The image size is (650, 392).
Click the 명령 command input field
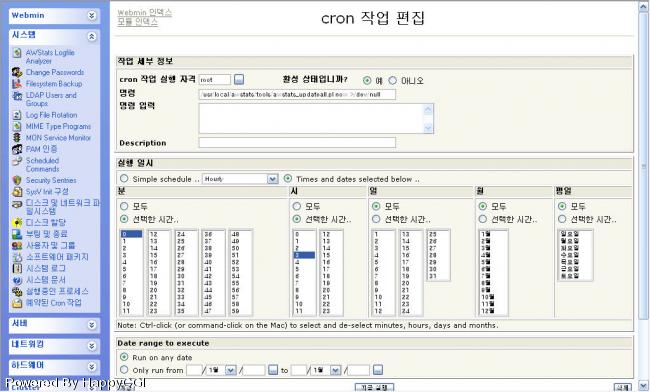(x=297, y=94)
